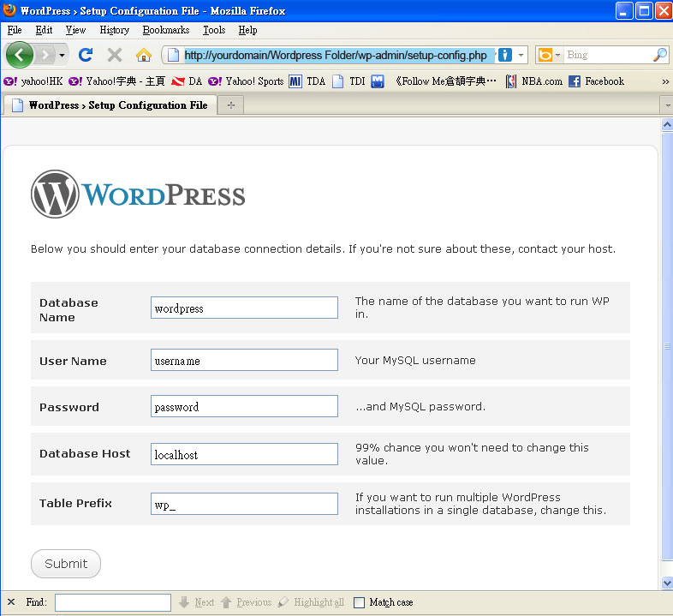673x616 pixels.
Task: Open the History menu
Action: (x=114, y=30)
